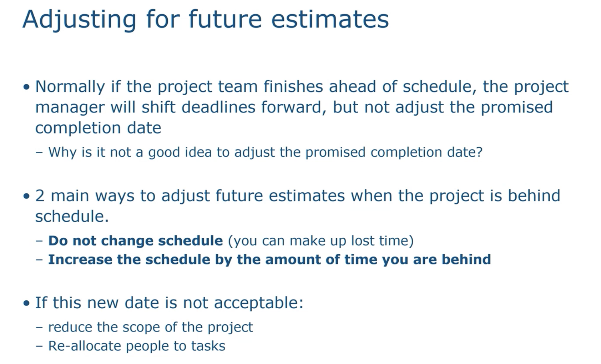
Task: Click the bullet dot before 'If this new date'
Action: tap(26, 303)
